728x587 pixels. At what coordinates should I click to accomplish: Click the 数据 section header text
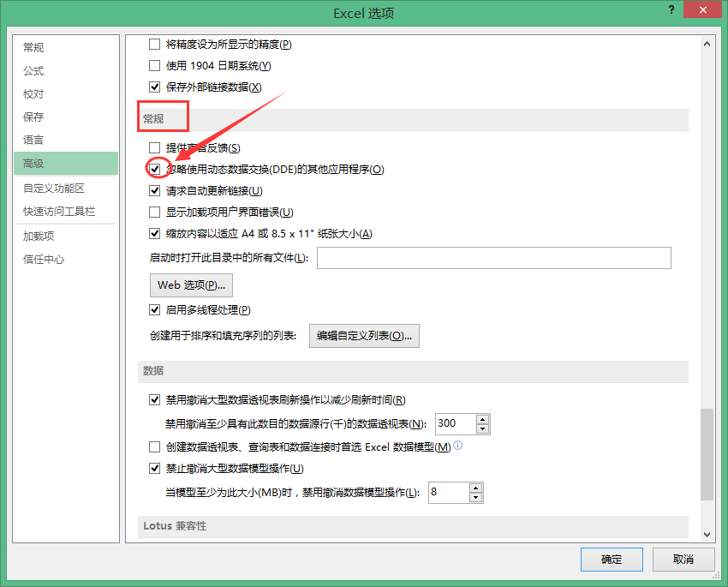point(153,370)
